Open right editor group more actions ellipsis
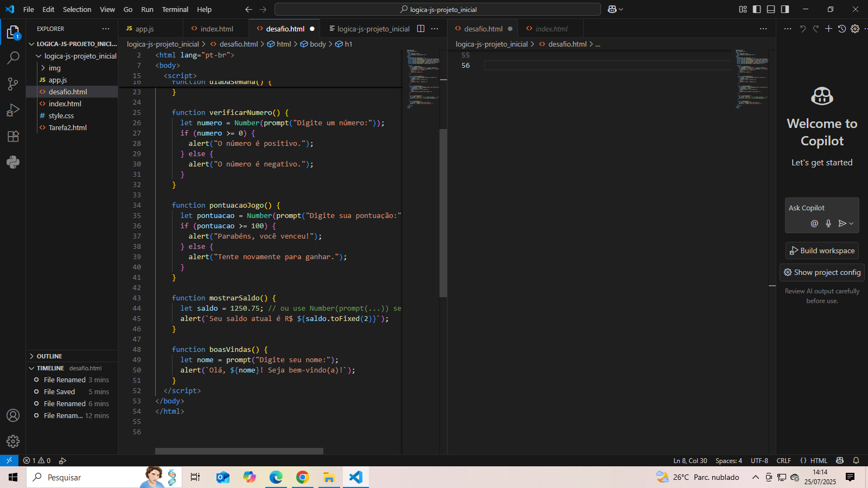 [x=763, y=29]
